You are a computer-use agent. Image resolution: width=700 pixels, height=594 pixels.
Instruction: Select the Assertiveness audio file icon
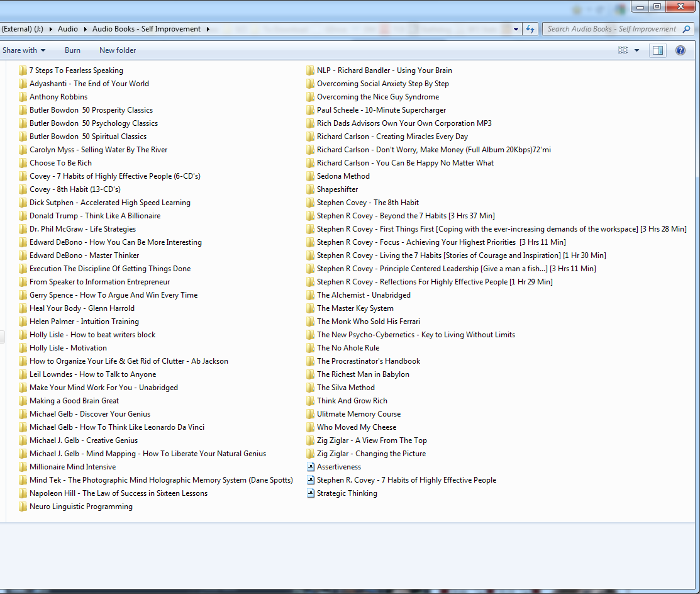tap(311, 467)
